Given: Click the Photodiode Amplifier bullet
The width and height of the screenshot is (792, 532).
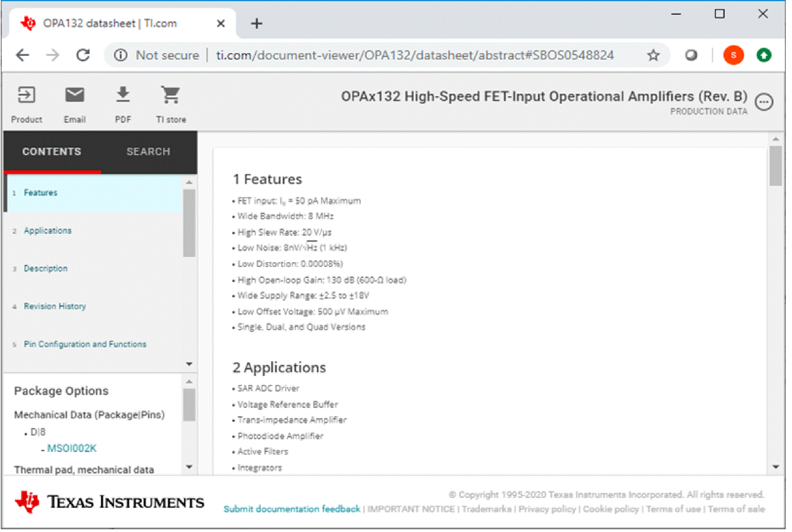Looking at the screenshot, I should (x=280, y=436).
